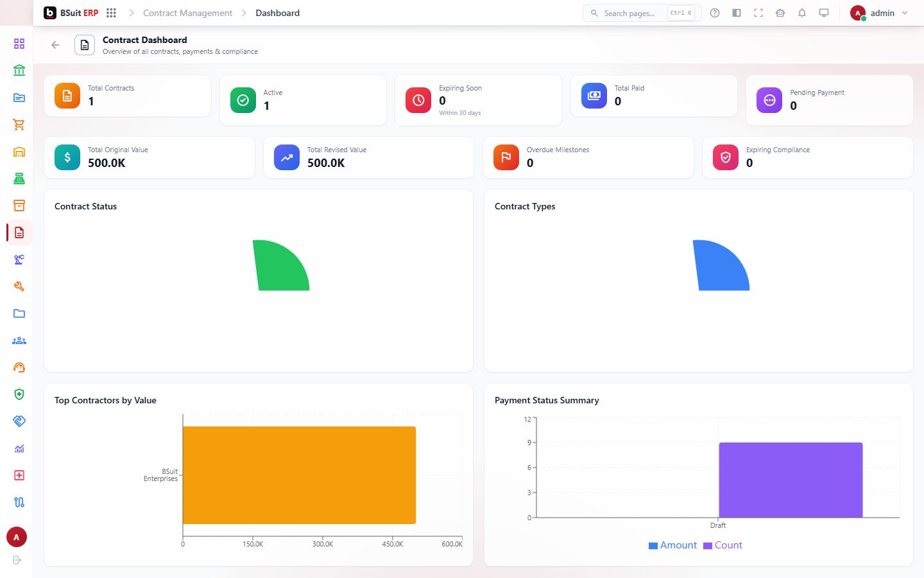Viewport: 924px width, 578px height.
Task: Toggle the sidebar layout panel icon
Action: click(737, 13)
